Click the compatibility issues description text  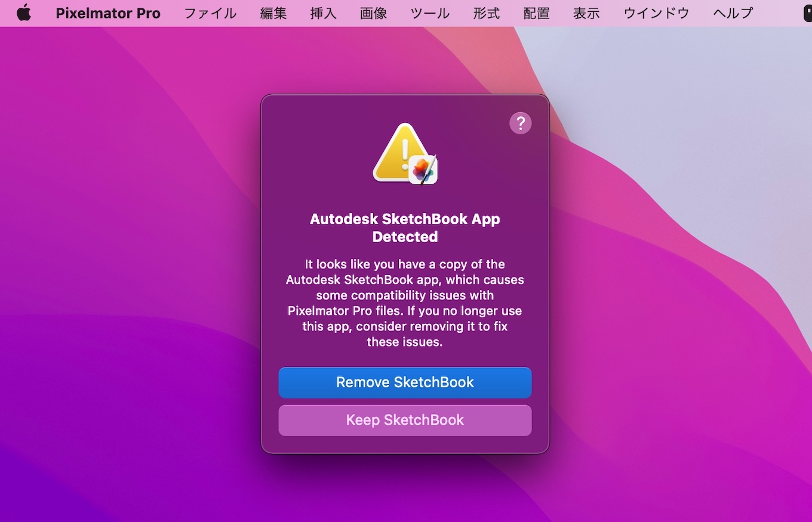click(x=405, y=303)
